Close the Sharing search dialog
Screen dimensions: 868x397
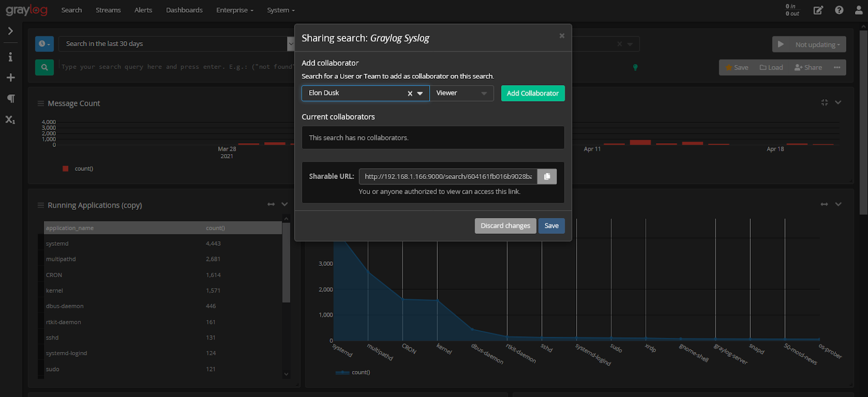tap(562, 36)
